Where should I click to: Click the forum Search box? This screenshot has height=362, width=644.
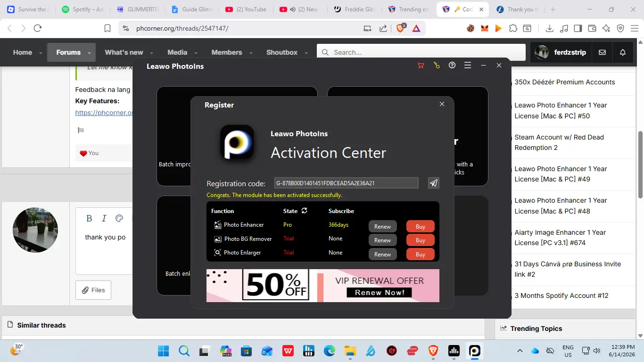click(421, 52)
